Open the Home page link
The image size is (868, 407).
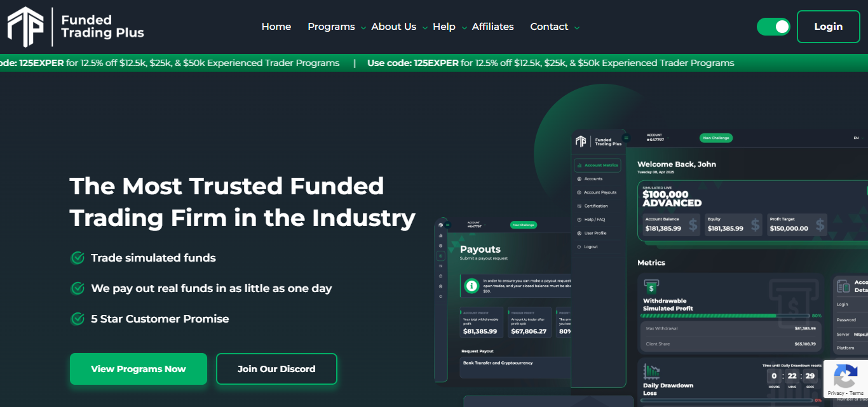click(x=276, y=27)
